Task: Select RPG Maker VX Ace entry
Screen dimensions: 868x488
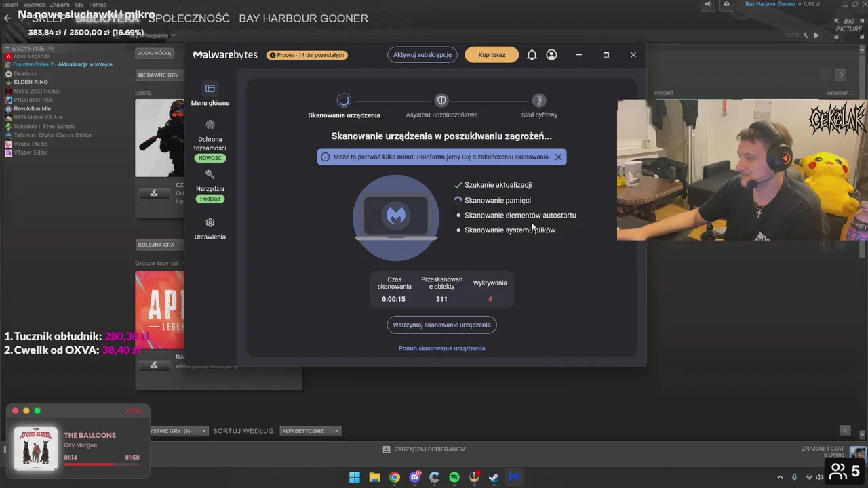Action: pos(38,117)
